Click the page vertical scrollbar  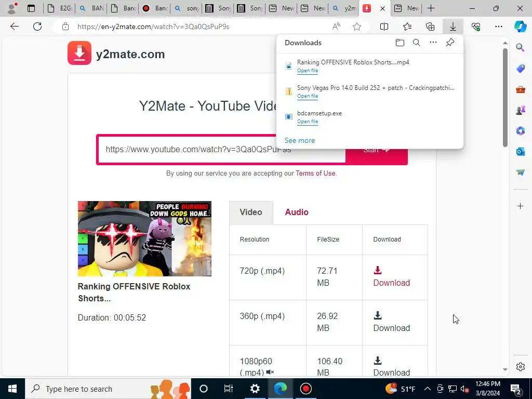[505, 98]
